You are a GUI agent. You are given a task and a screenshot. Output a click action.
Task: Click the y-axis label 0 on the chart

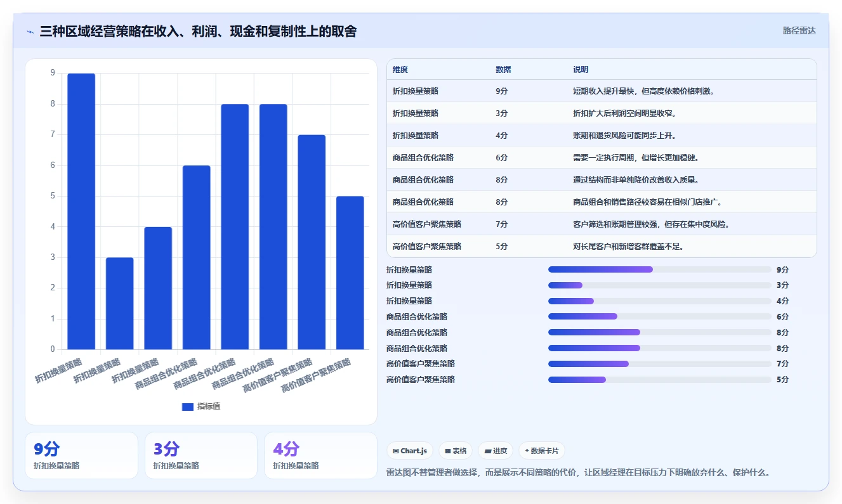tap(53, 349)
